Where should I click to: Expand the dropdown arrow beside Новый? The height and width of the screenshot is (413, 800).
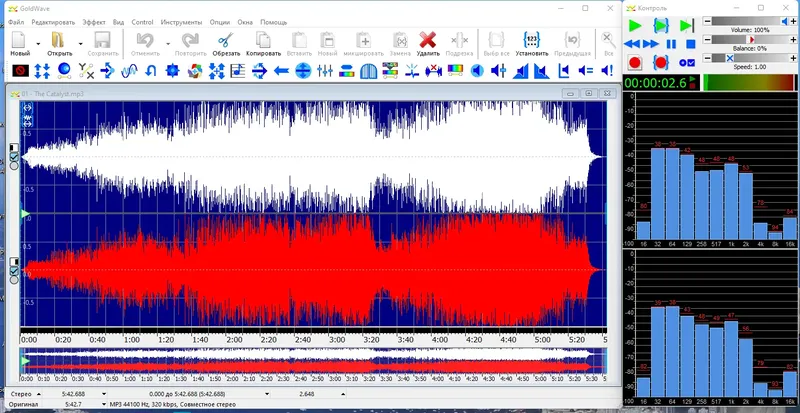38,43
